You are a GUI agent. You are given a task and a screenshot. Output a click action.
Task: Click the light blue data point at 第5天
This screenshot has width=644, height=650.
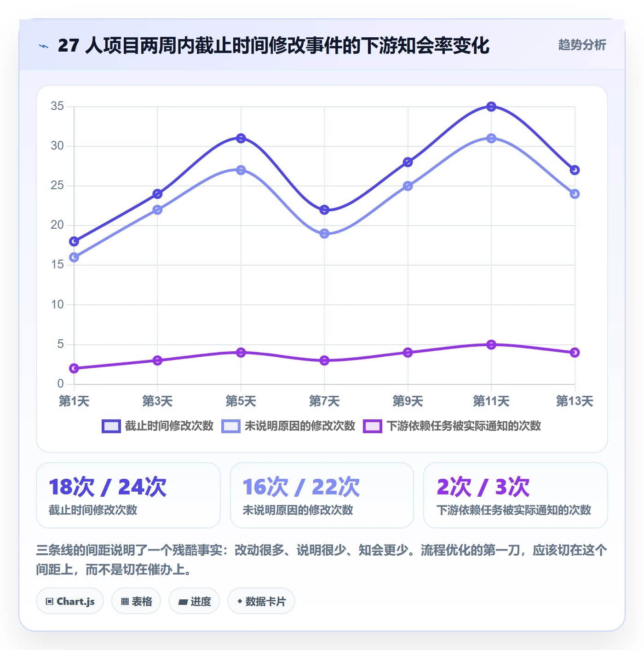coord(241,170)
